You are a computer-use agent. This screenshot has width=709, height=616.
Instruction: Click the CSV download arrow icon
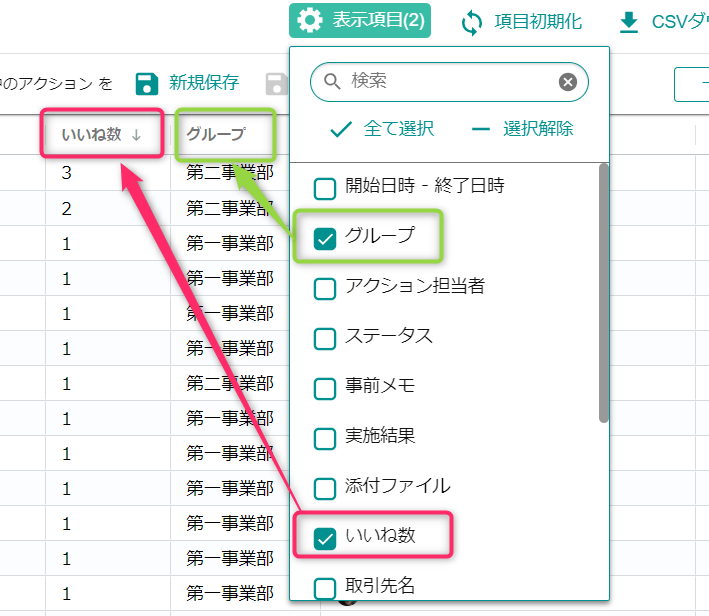pos(629,22)
